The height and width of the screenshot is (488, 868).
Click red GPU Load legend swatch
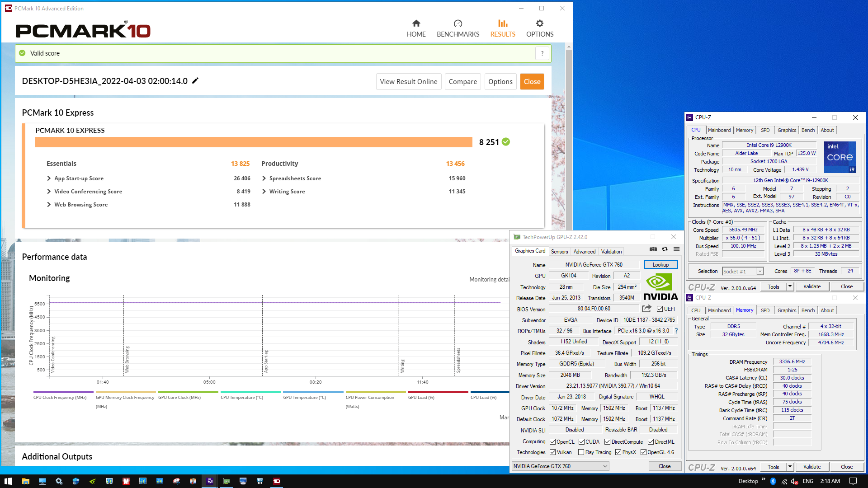pos(438,392)
